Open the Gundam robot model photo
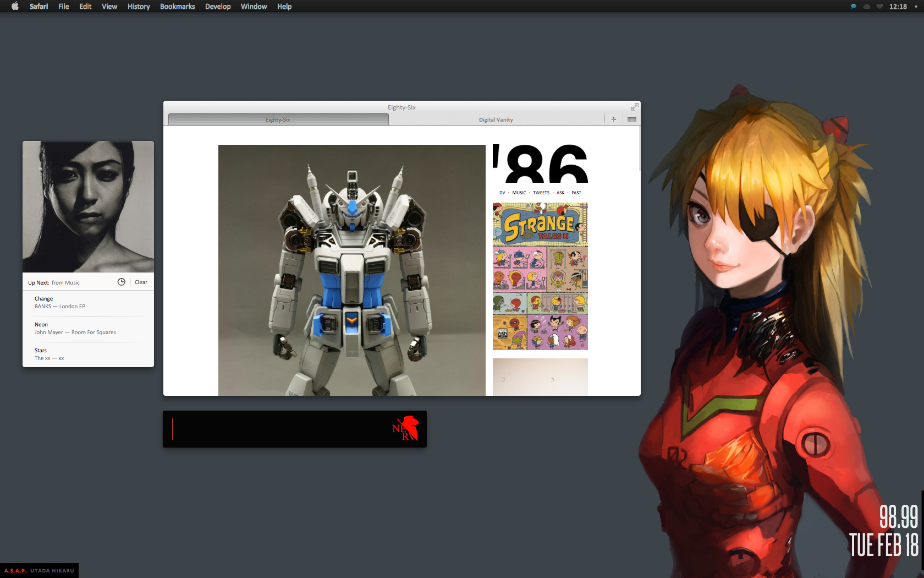The height and width of the screenshot is (578, 924). [352, 270]
